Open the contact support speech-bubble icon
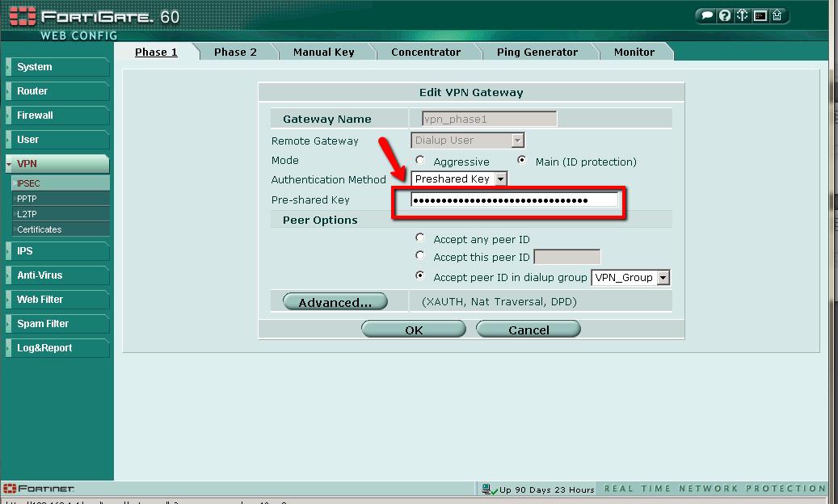Viewport: 838px width, 504px height. (x=707, y=16)
